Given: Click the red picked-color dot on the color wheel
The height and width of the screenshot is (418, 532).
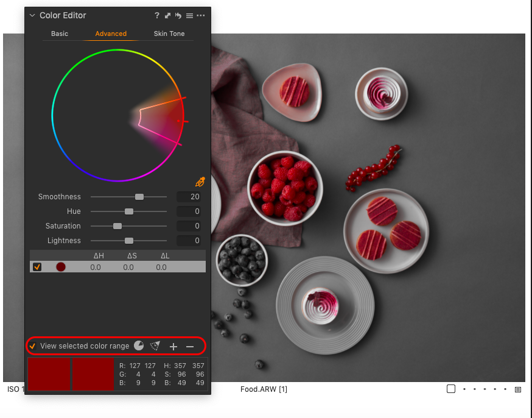Looking at the screenshot, I should (x=178, y=121).
